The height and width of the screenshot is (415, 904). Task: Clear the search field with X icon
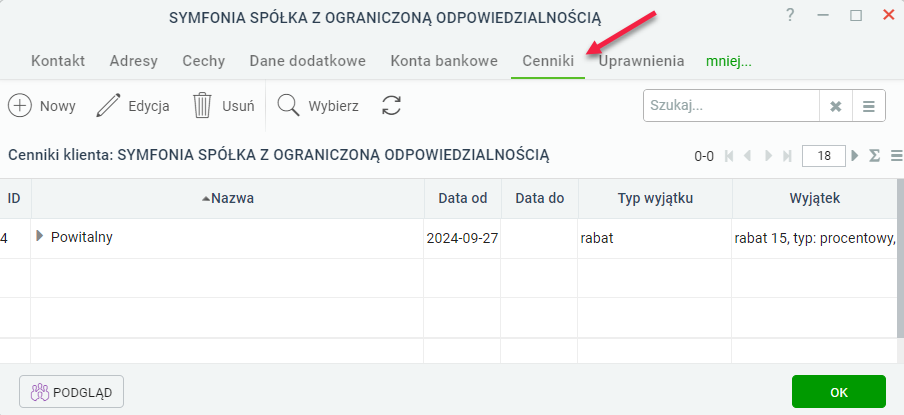(x=835, y=106)
